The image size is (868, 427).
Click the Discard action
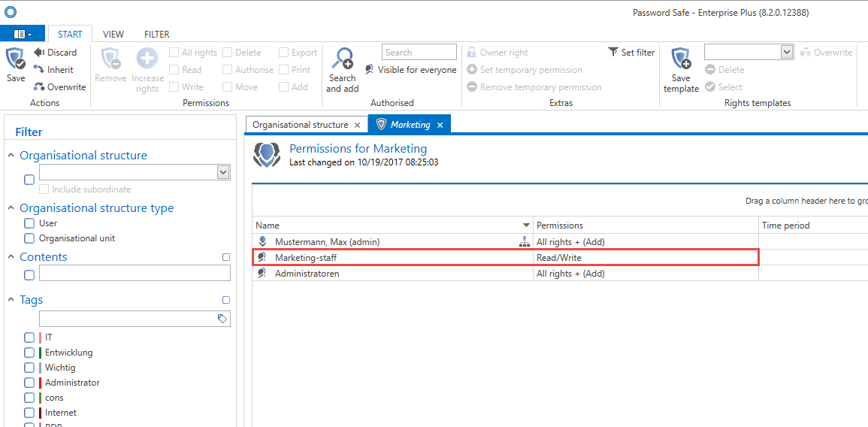(55, 52)
